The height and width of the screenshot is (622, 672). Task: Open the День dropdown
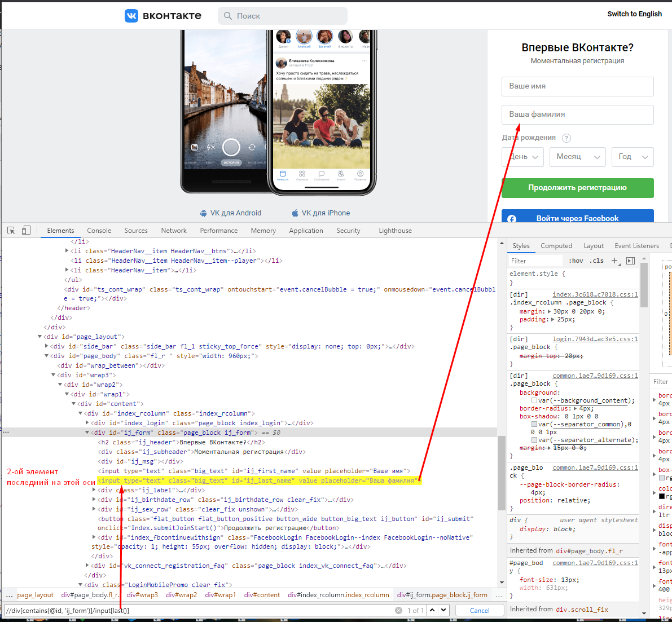(523, 157)
